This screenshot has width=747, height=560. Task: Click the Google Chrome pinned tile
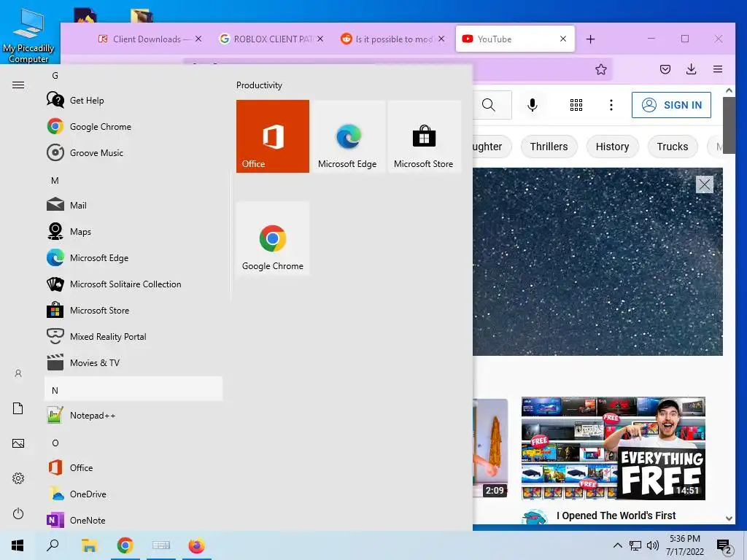tap(273, 238)
